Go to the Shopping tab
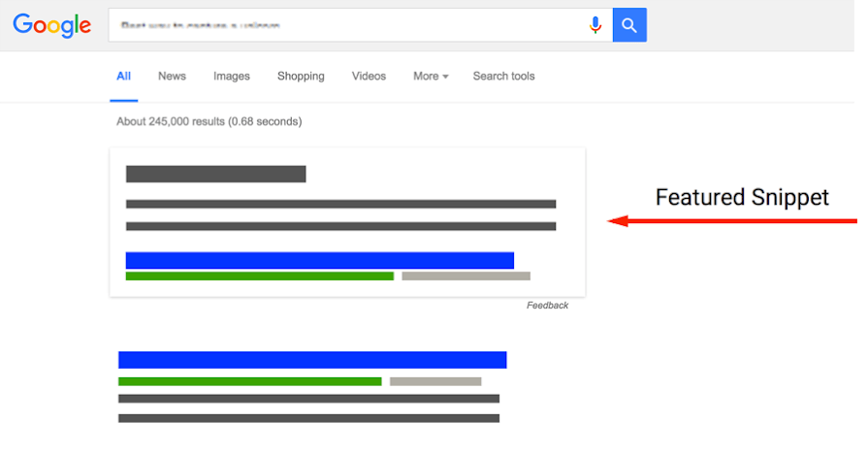This screenshot has height=454, width=868. 301,77
